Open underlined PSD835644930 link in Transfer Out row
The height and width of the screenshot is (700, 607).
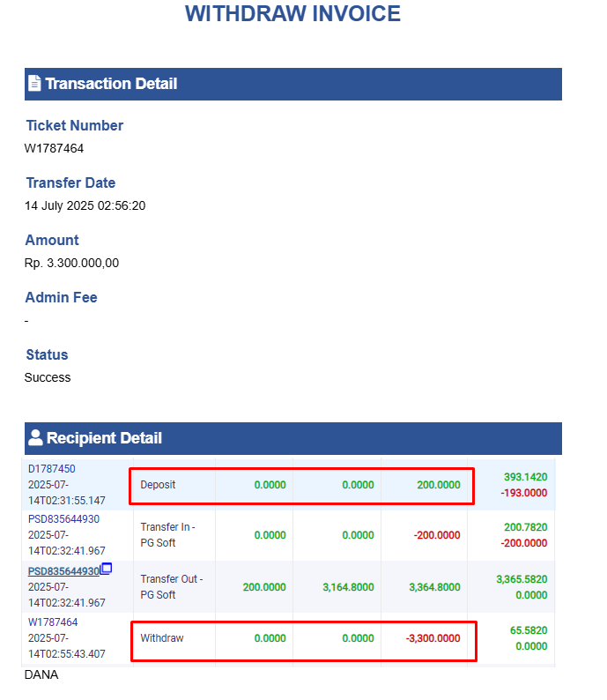click(63, 571)
